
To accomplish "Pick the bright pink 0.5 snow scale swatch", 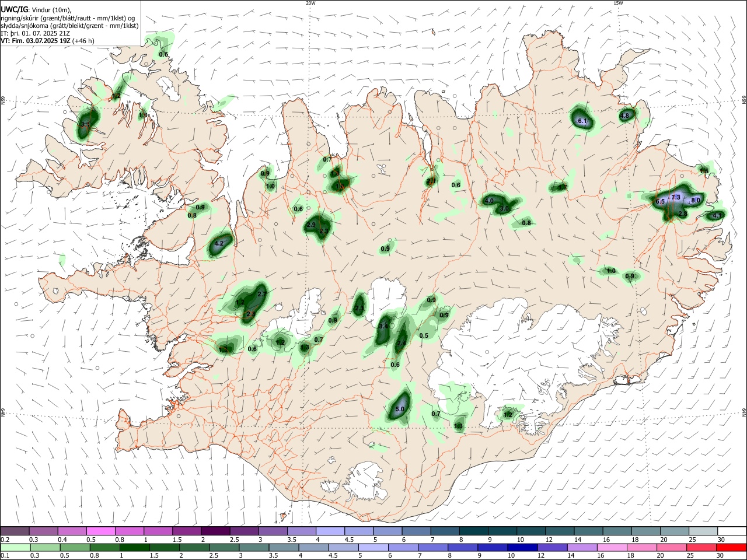I will coord(100,531).
